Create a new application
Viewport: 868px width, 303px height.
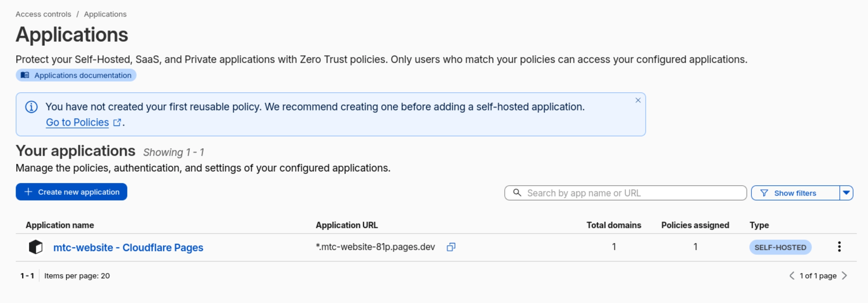[x=71, y=192]
